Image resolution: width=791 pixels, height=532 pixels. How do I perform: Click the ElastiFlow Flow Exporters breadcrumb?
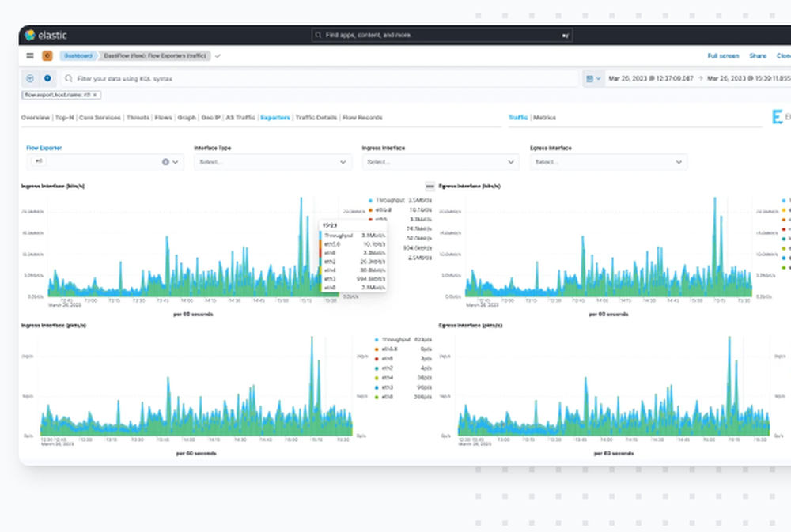[x=155, y=56]
